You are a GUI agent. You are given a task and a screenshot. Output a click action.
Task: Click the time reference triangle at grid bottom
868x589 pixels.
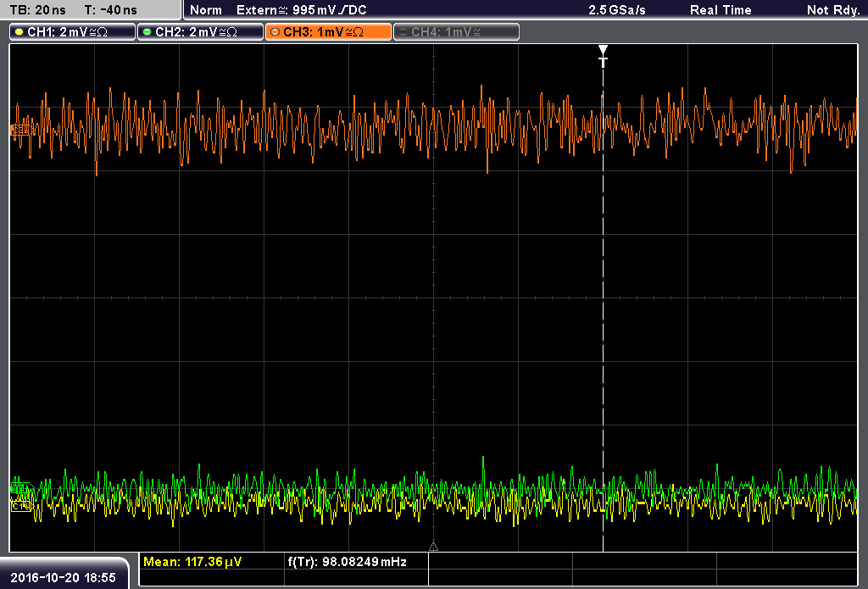click(x=433, y=547)
